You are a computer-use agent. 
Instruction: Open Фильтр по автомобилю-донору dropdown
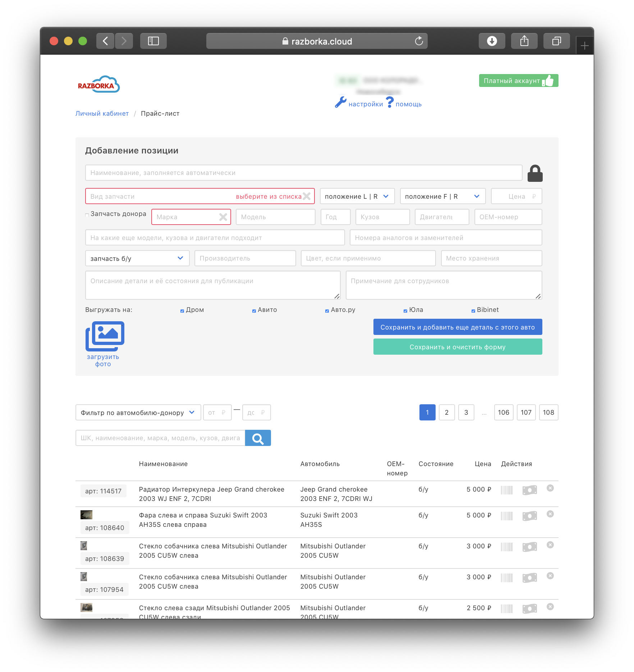138,413
